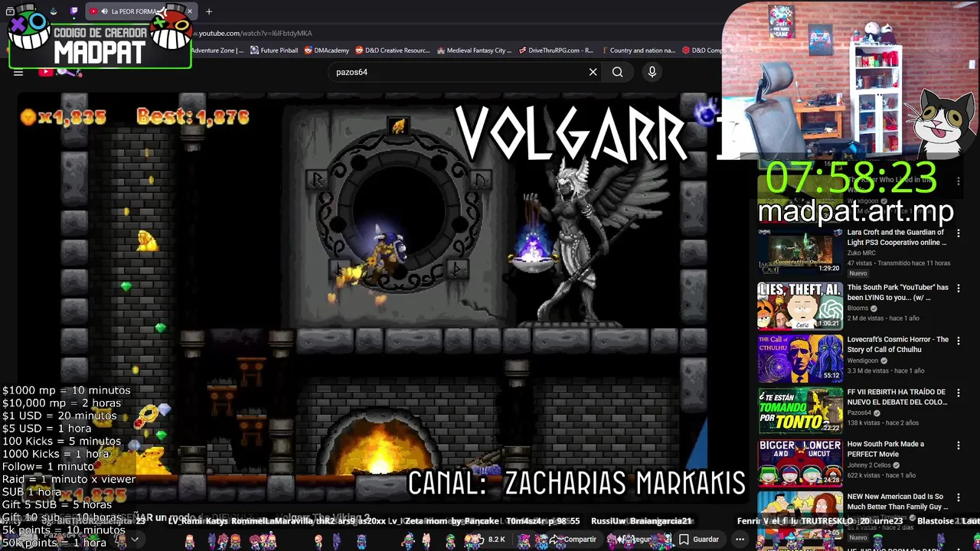Screen dimensions: 980x551
Task: Open options menu for New American Dad video
Action: tap(958, 497)
